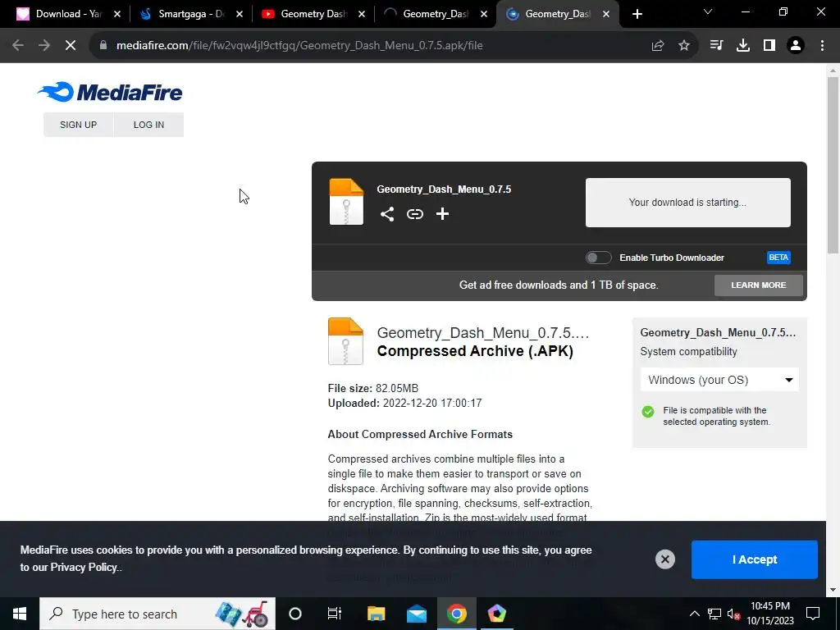This screenshot has width=840, height=630.
Task: Click 'Your download is starting...' box
Action: (x=688, y=203)
